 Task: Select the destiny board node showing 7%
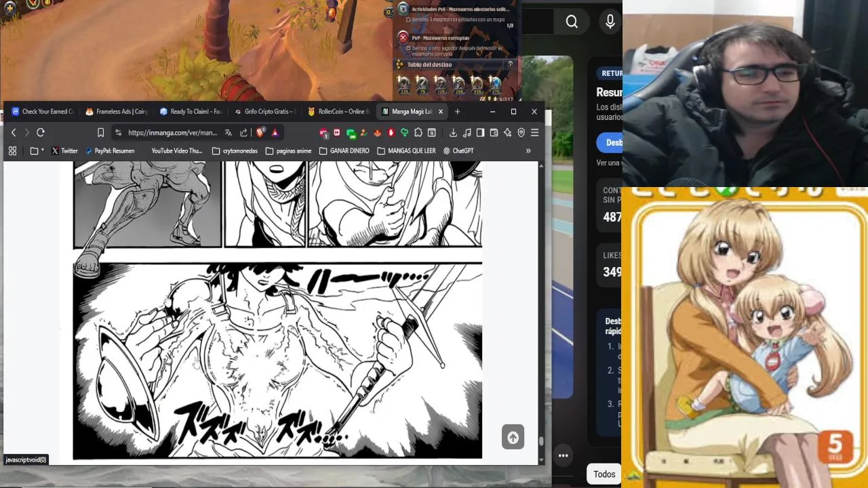click(x=422, y=85)
